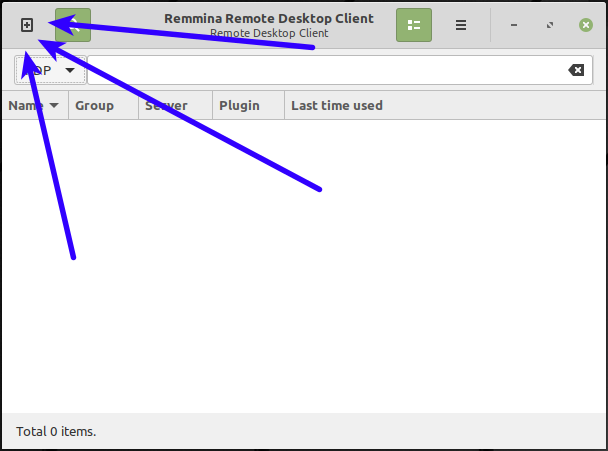The image size is (608, 451).
Task: Sort by the Group column header
Action: click(x=103, y=105)
